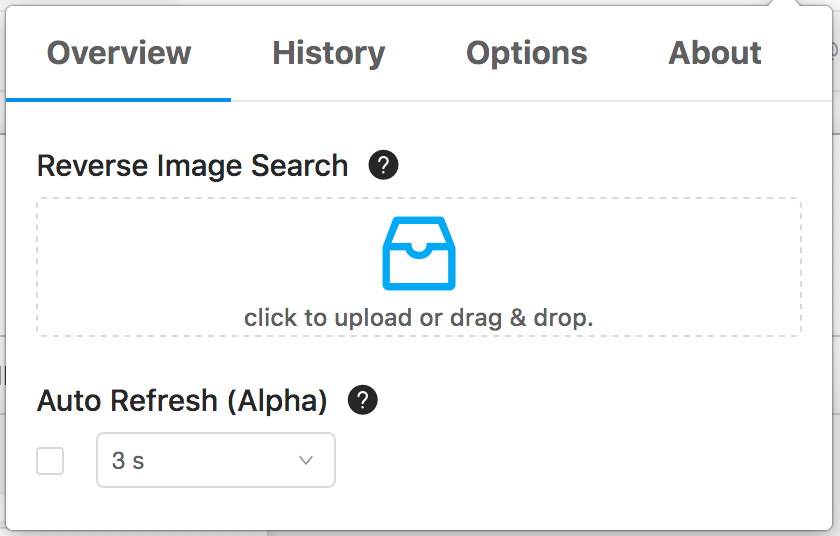This screenshot has width=840, height=536.
Task: Click the 'click to upload or drag & drop' text
Action: click(x=418, y=318)
